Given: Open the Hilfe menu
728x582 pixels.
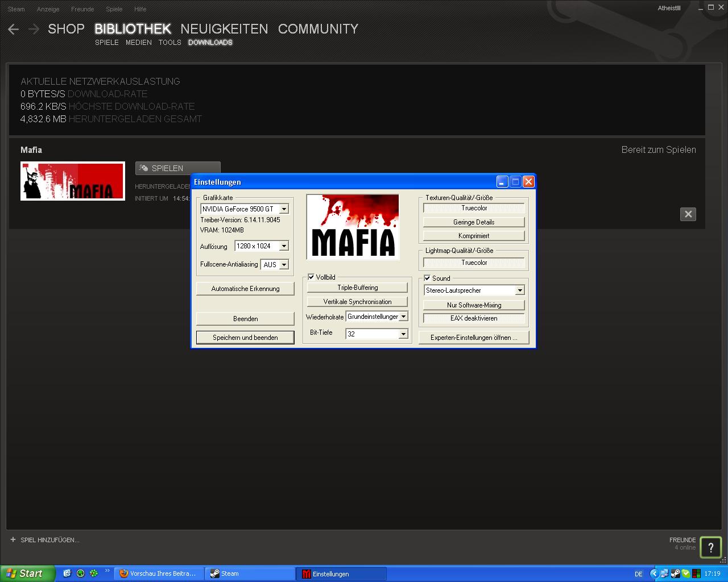Looking at the screenshot, I should pos(140,9).
